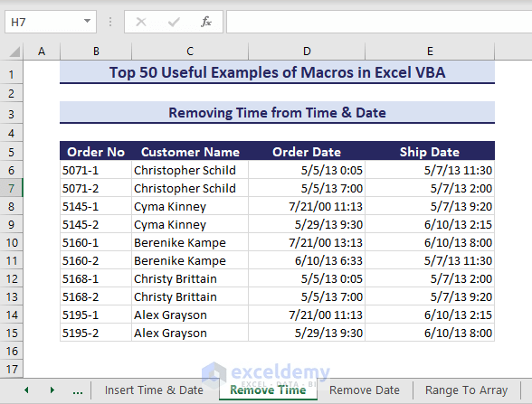Screen dimensions: 532x404
Task: Select row 7 header
Action: coord(11,188)
